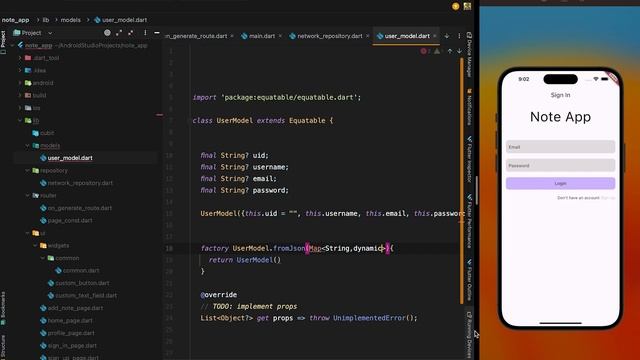Show hidden tabs dropdown arrow
The image size is (640, 360).
(x=447, y=36)
